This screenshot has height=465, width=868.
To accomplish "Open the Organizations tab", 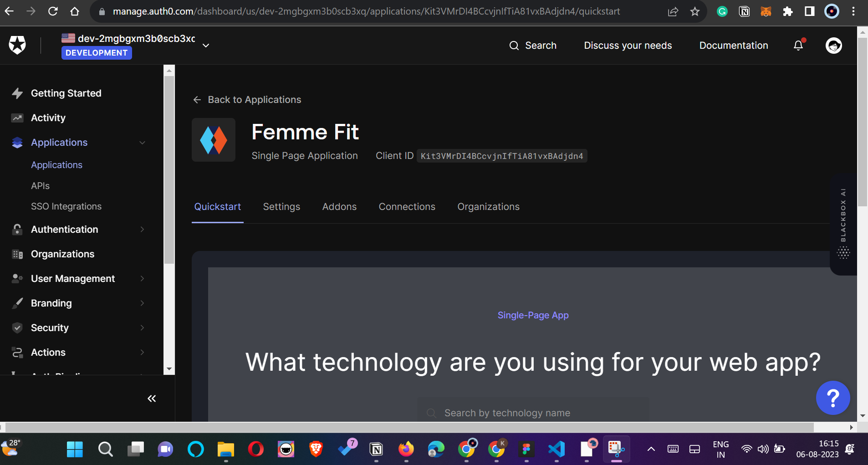I will (488, 207).
